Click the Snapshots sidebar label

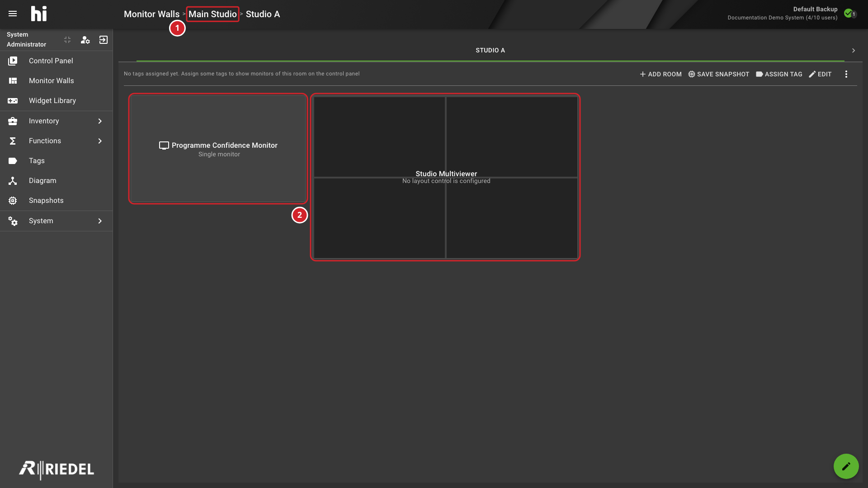click(46, 200)
